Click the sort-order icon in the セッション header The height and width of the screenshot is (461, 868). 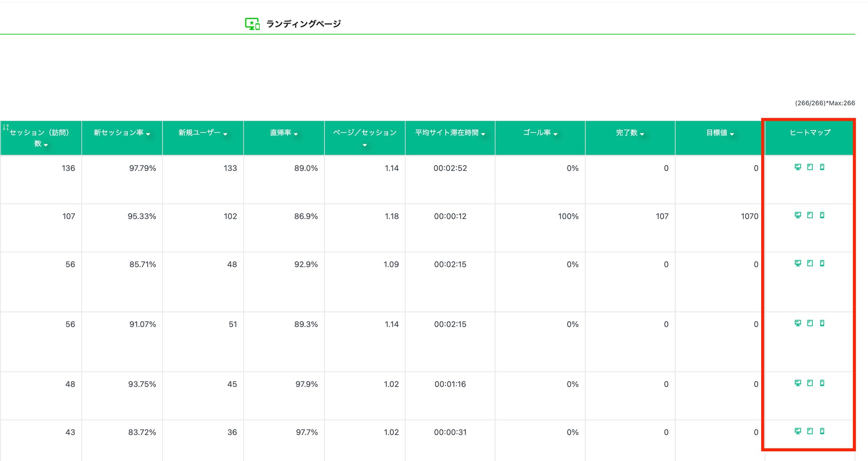[5, 127]
